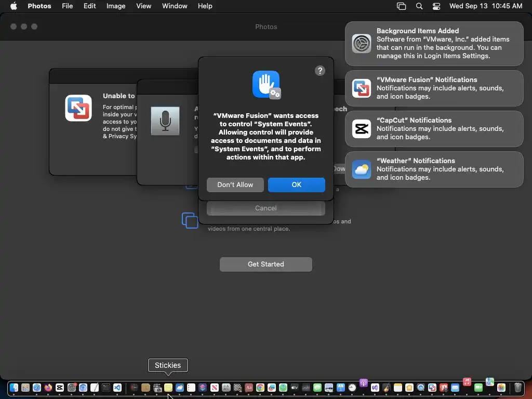
Task: Open the File menu
Action: coord(67,6)
